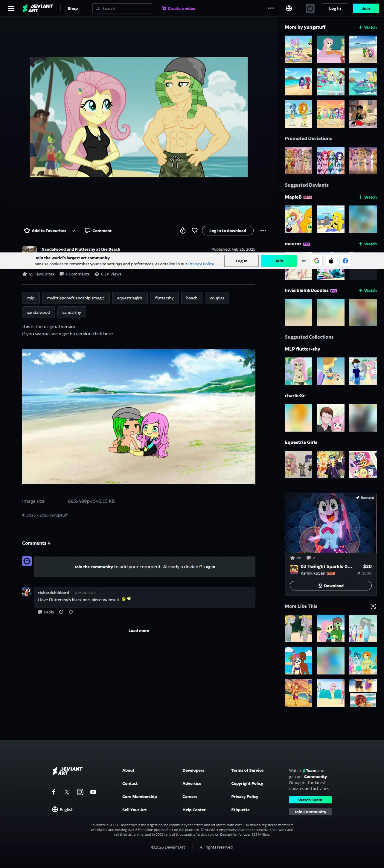
Task: Go to DeviantArt home via header logo
Action: (x=38, y=8)
